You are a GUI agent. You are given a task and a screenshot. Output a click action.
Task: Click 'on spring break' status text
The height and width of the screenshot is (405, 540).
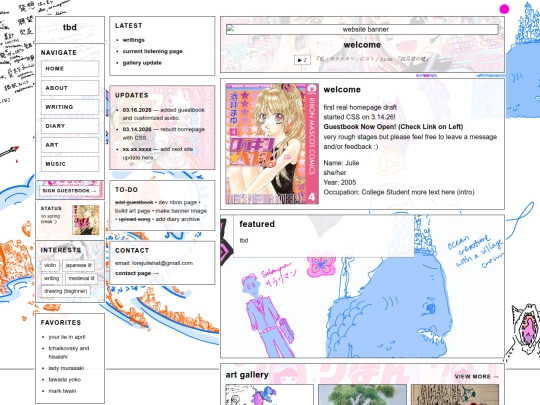coord(50,219)
